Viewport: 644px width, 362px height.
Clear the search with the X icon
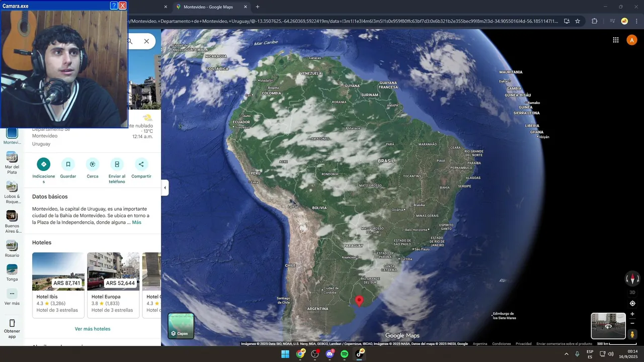point(146,41)
